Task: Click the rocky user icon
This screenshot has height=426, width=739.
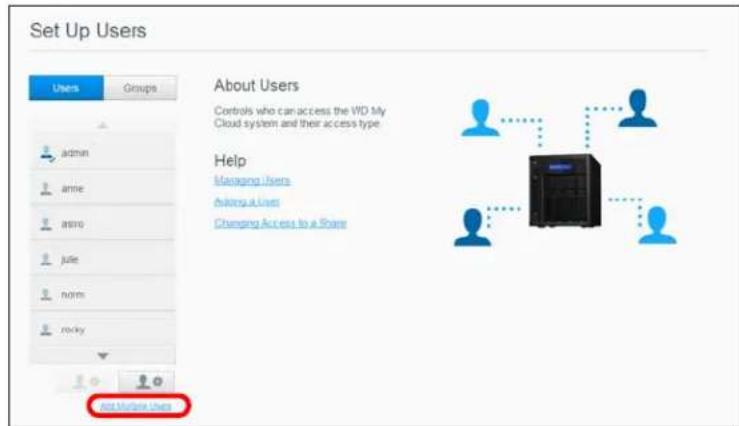Action: coord(46,329)
